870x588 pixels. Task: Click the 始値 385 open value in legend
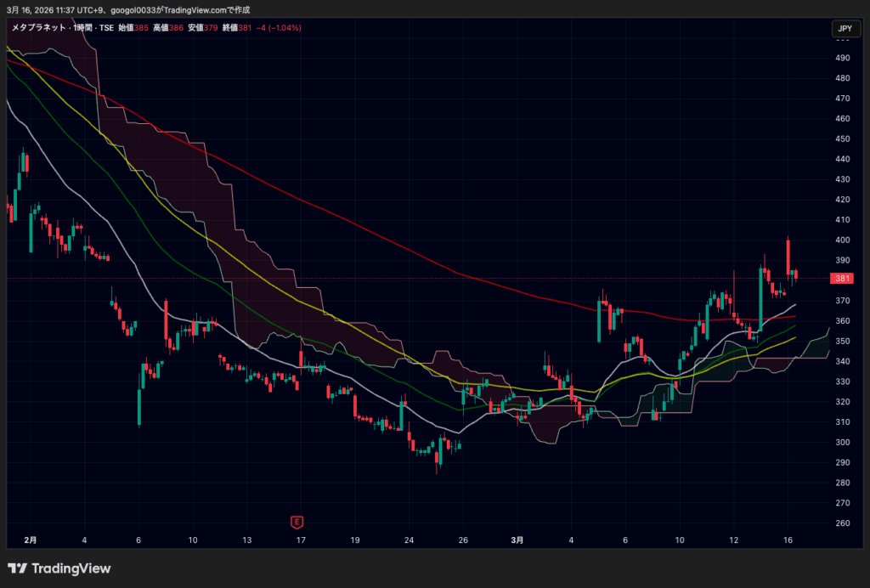(x=133, y=28)
